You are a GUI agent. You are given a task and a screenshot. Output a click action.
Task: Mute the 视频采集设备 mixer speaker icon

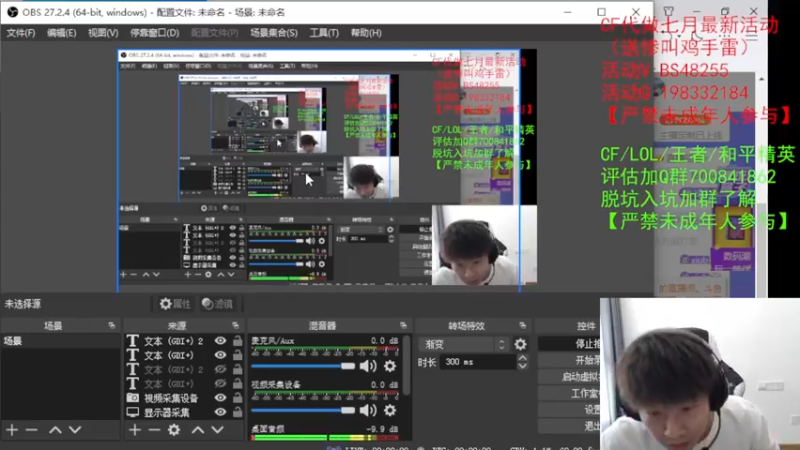368,410
